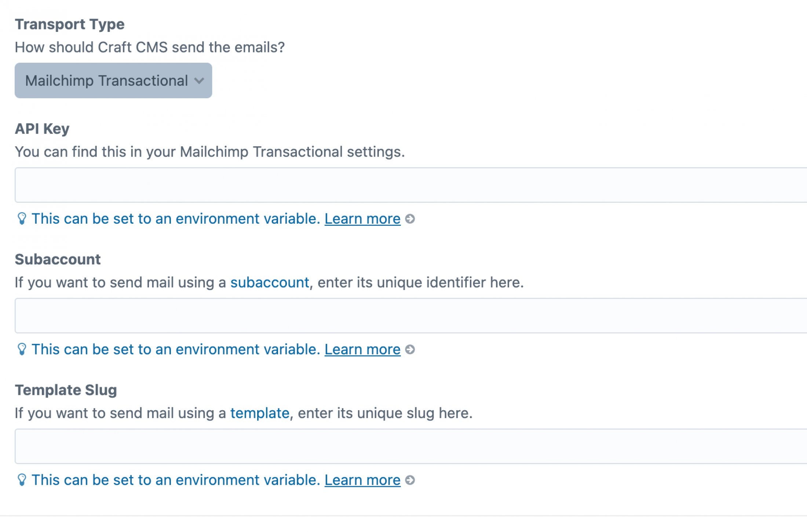Open the template documentation link
The image size is (807, 532).
[x=260, y=413]
